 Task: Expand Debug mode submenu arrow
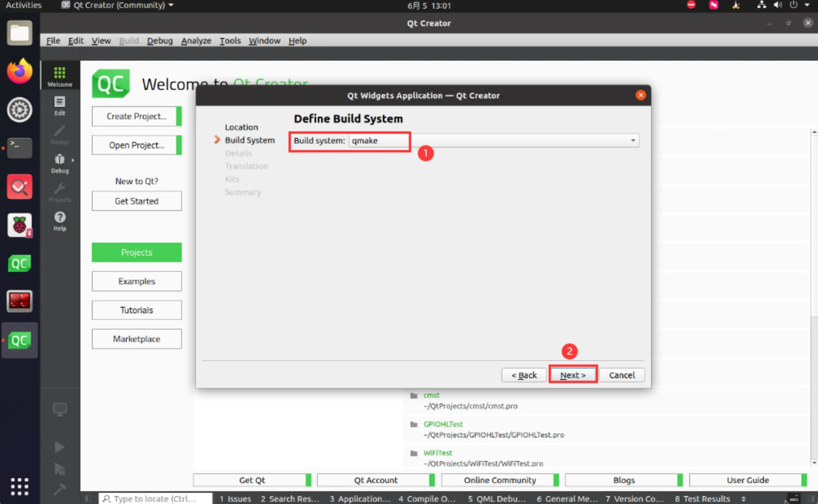click(x=73, y=160)
